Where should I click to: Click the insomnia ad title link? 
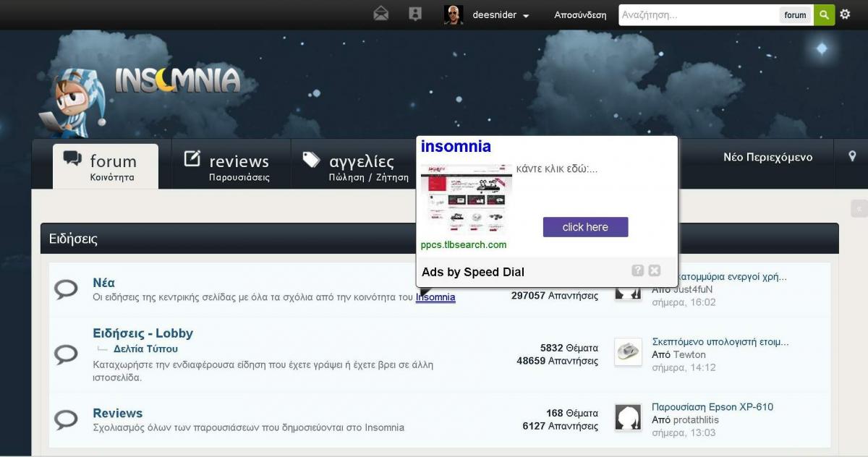tap(456, 146)
